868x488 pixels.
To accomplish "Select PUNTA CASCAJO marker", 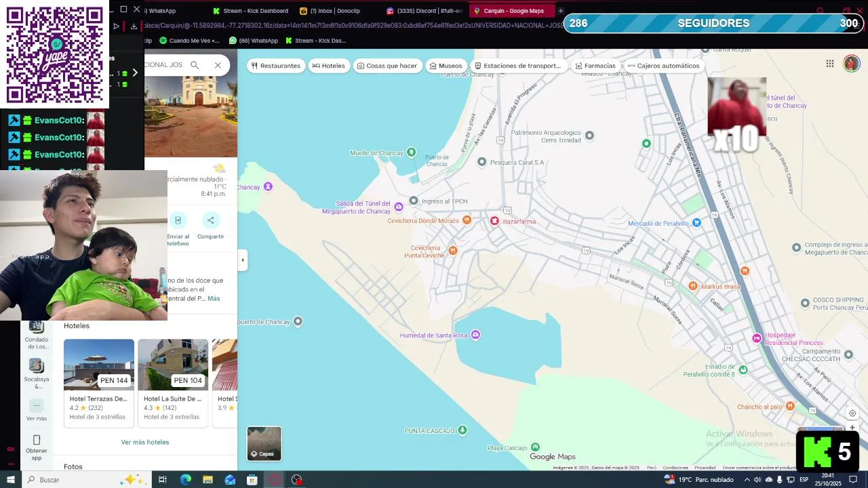I will coord(462,430).
